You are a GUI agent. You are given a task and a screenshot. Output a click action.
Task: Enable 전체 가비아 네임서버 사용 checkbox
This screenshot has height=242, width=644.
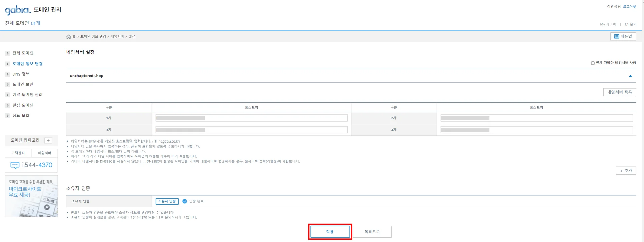[x=593, y=63]
